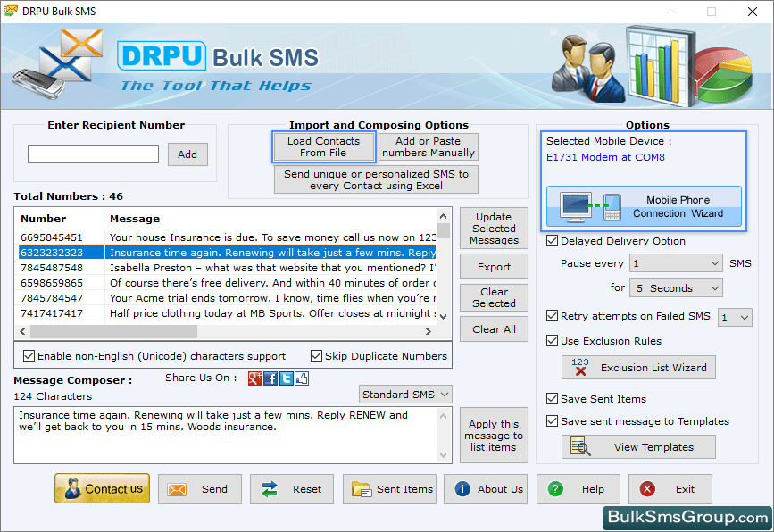Click the envelope icon on Send button
This screenshot has height=532, width=774.
(177, 489)
